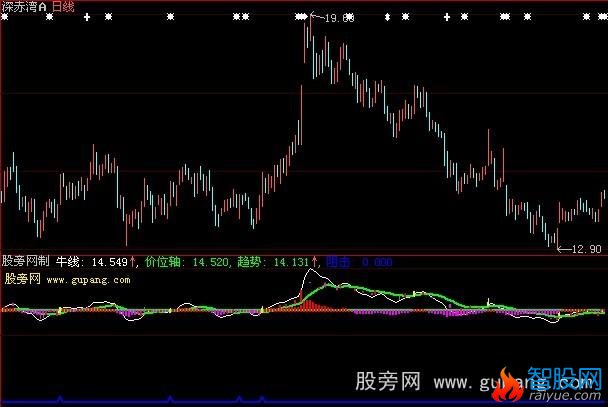Select the 牛线 value 14.549

point(110,262)
